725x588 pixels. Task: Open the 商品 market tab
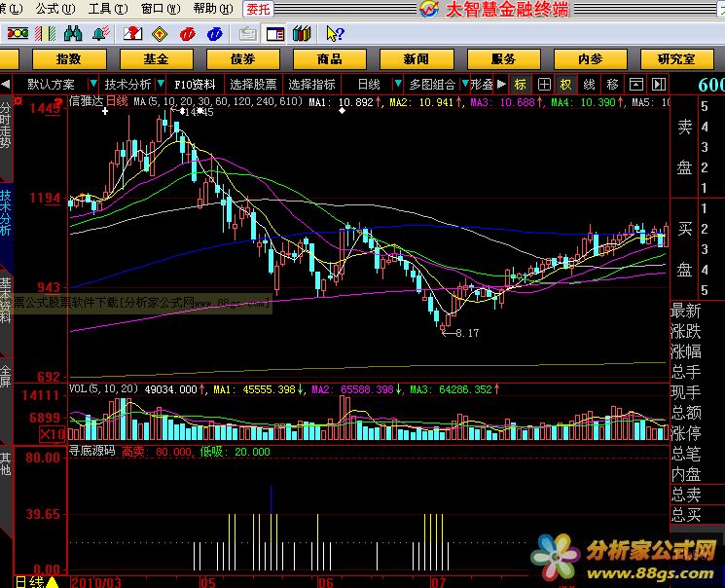tap(330, 59)
